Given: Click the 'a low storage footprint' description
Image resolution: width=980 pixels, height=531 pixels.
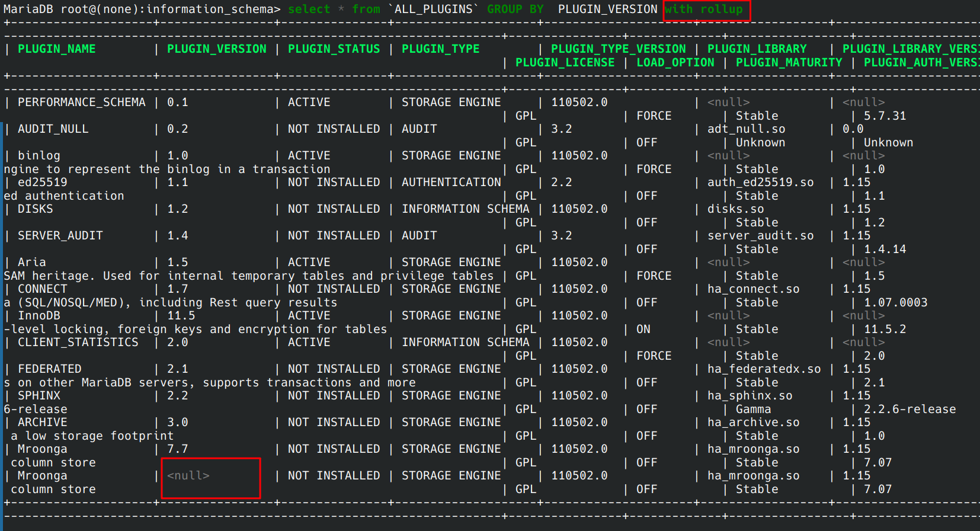Looking at the screenshot, I should click(92, 436).
